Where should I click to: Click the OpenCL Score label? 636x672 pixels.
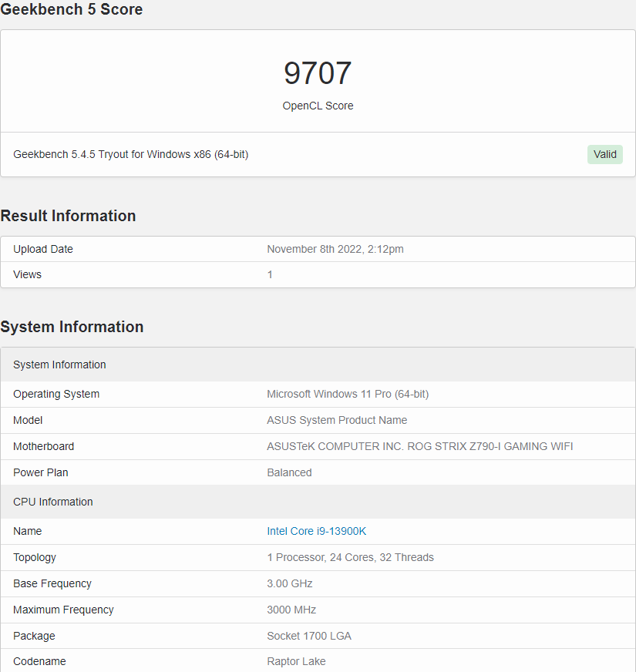[318, 106]
